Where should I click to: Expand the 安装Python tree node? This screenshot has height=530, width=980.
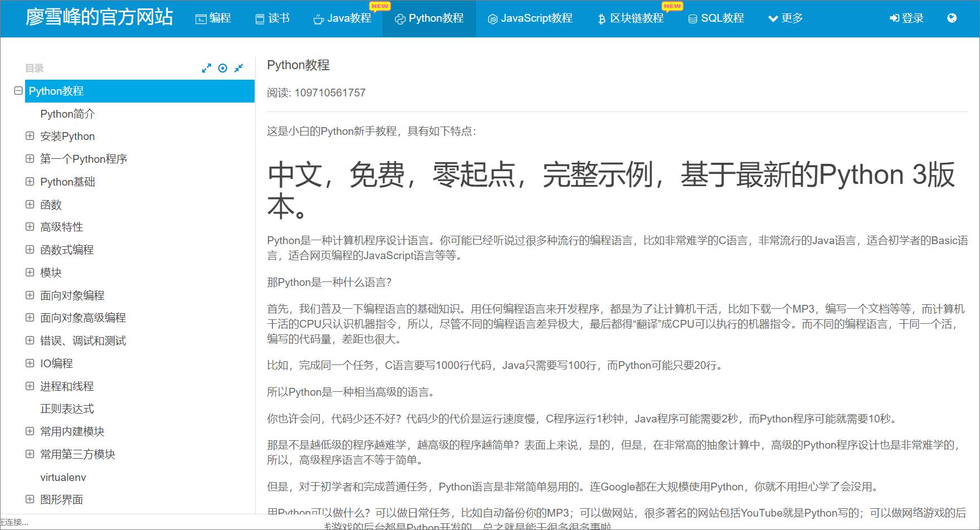click(x=30, y=136)
